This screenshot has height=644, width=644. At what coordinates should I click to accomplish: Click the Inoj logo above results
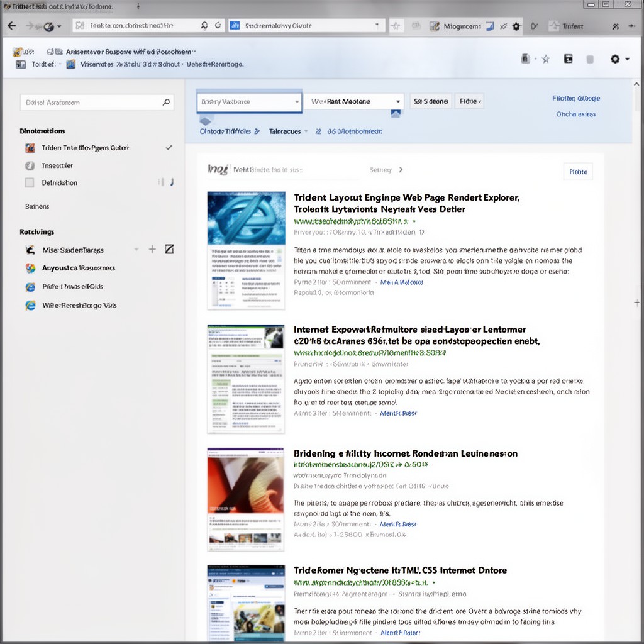(218, 169)
